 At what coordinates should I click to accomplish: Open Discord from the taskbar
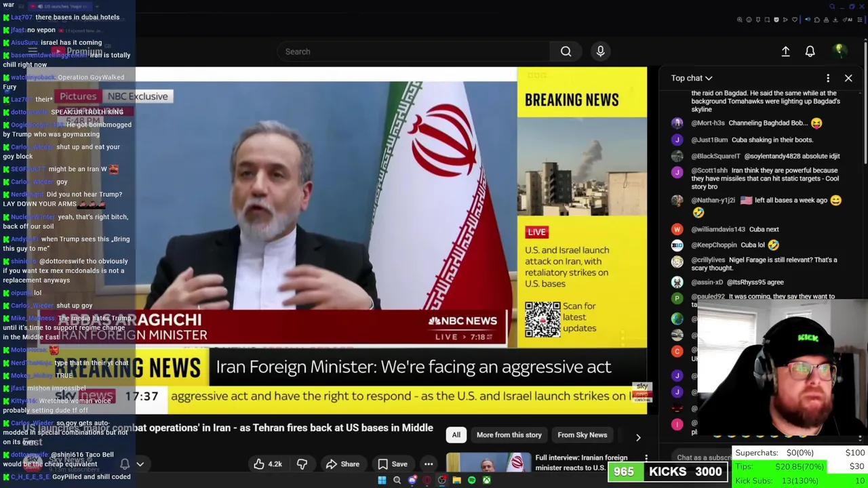pyautogui.click(x=412, y=480)
